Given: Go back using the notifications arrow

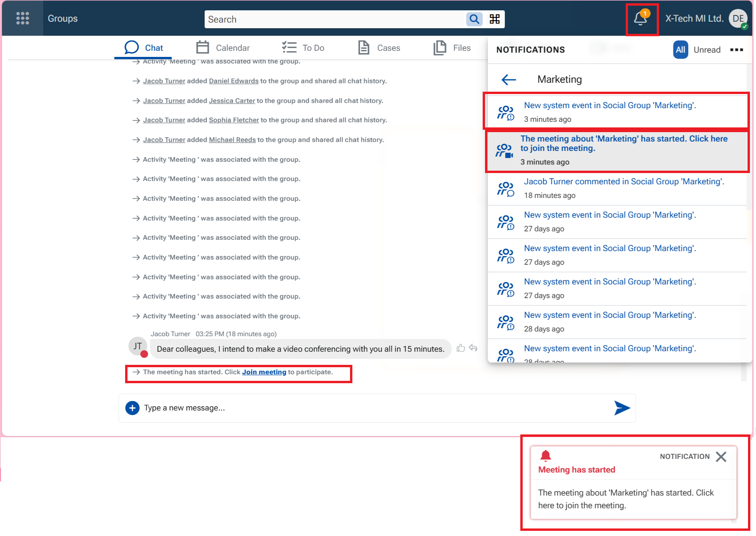Looking at the screenshot, I should tap(509, 80).
